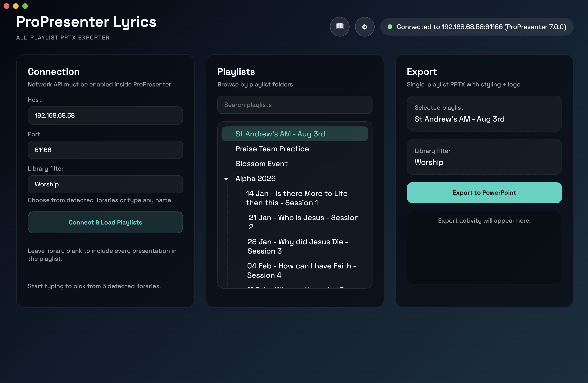The image size is (588, 383).
Task: Select the Praise Team Practice playlist
Action: [x=272, y=149]
